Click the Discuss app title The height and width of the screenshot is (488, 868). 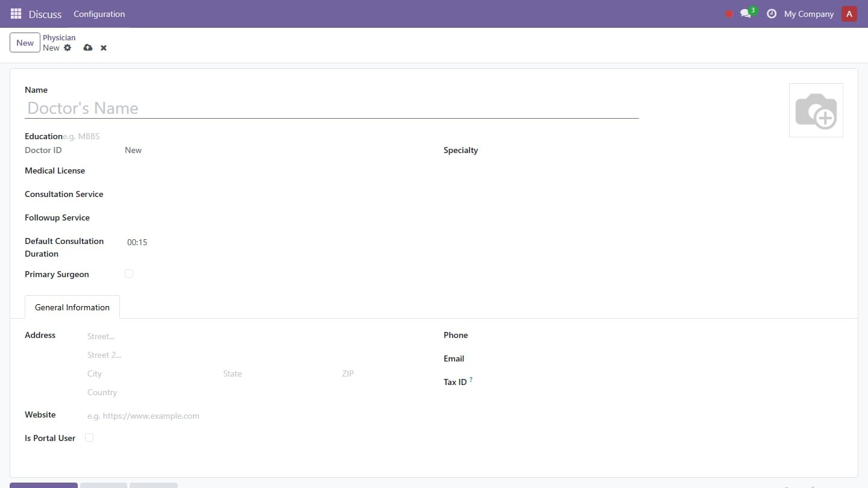[45, 14]
